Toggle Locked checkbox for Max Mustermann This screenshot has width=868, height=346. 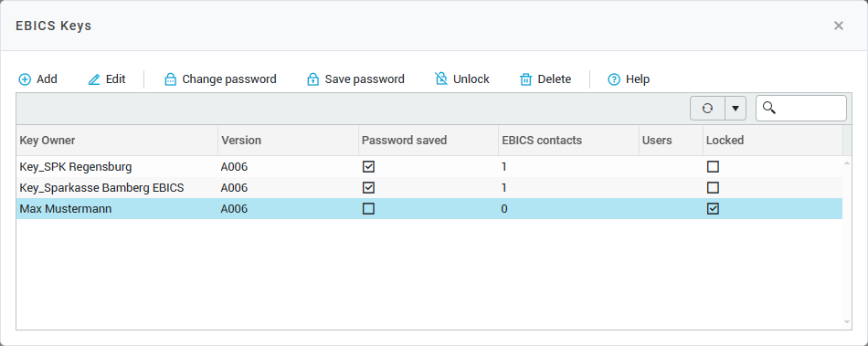[713, 209]
